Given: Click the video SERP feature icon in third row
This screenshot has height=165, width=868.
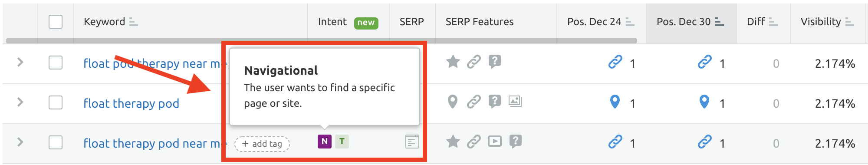Looking at the screenshot, I should pos(494,142).
